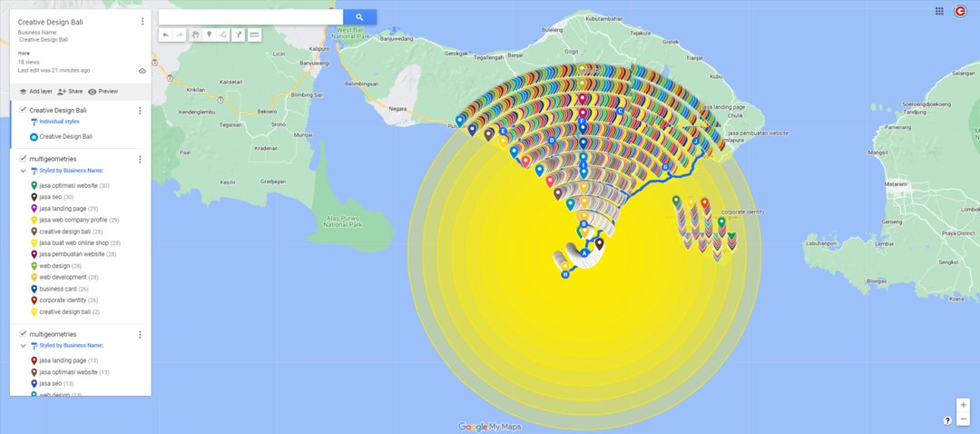Toggle the first multigeometries layer checkbox
Image resolution: width=980 pixels, height=434 pixels.
(23, 159)
